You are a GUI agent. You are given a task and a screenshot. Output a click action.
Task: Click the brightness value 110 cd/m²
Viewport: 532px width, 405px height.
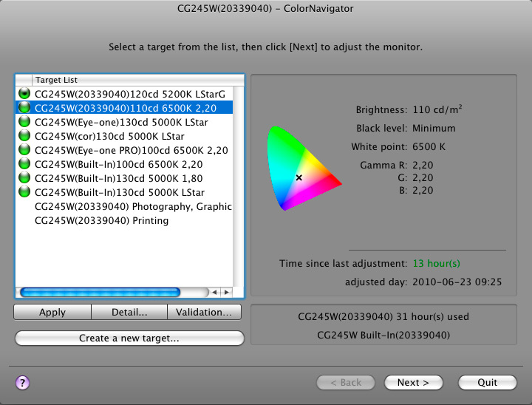[437, 109]
